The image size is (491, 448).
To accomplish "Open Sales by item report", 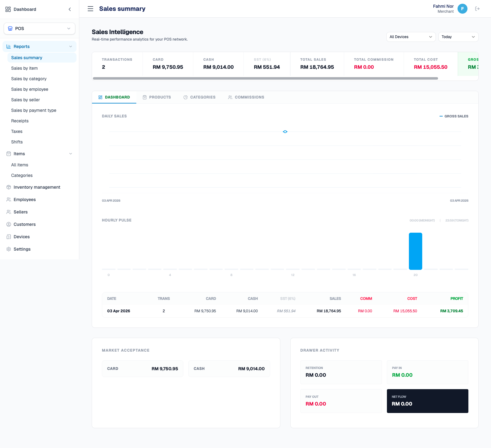I will coord(42,68).
